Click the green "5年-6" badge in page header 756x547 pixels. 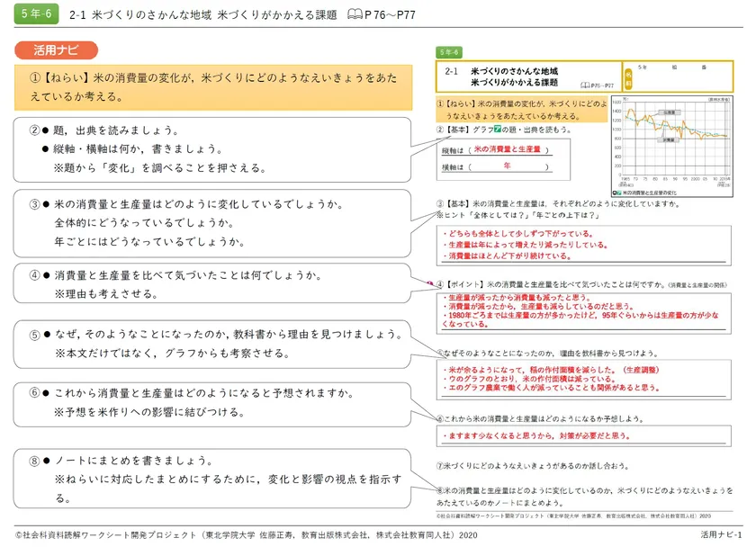pyautogui.click(x=37, y=13)
